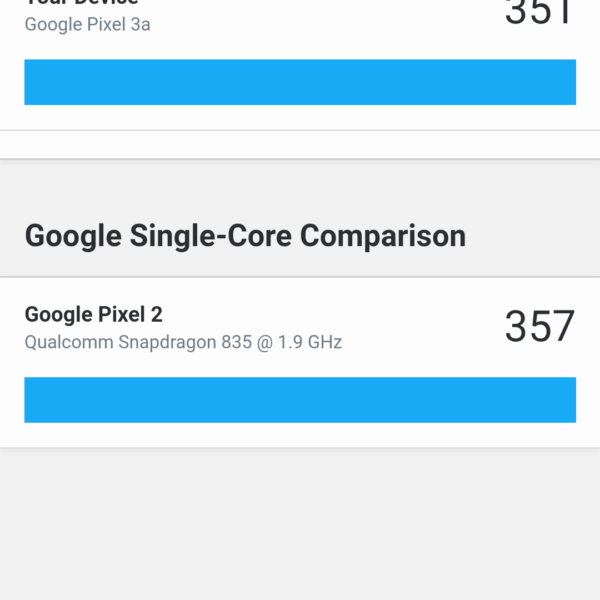Tap the white margin below the Pixel 2 bar
Image resolution: width=600 pixels, height=600 pixels.
(x=300, y=435)
